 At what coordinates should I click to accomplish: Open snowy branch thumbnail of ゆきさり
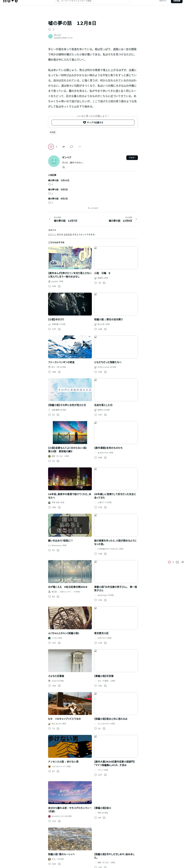point(70,304)
